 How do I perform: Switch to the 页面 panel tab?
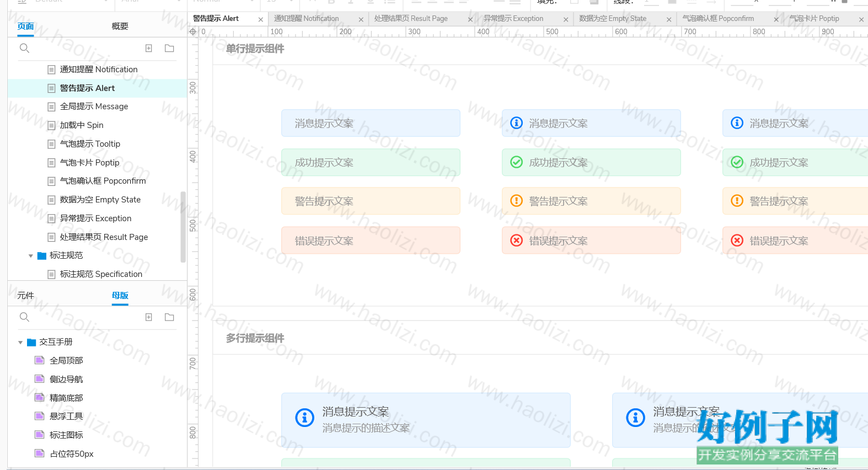pos(25,26)
